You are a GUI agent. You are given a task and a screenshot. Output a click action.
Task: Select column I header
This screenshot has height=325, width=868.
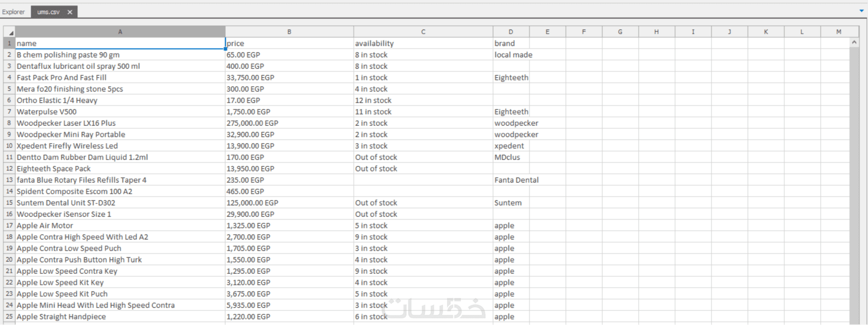tap(693, 32)
